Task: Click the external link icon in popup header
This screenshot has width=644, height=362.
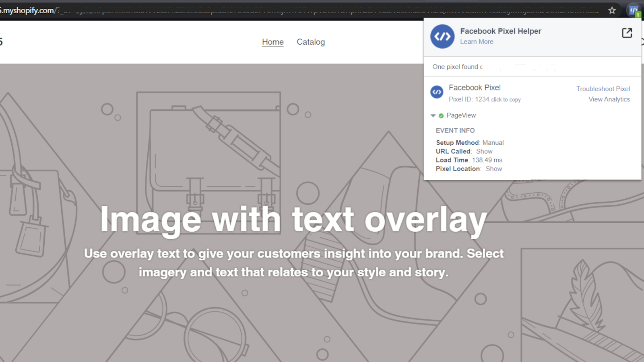Action: [627, 33]
